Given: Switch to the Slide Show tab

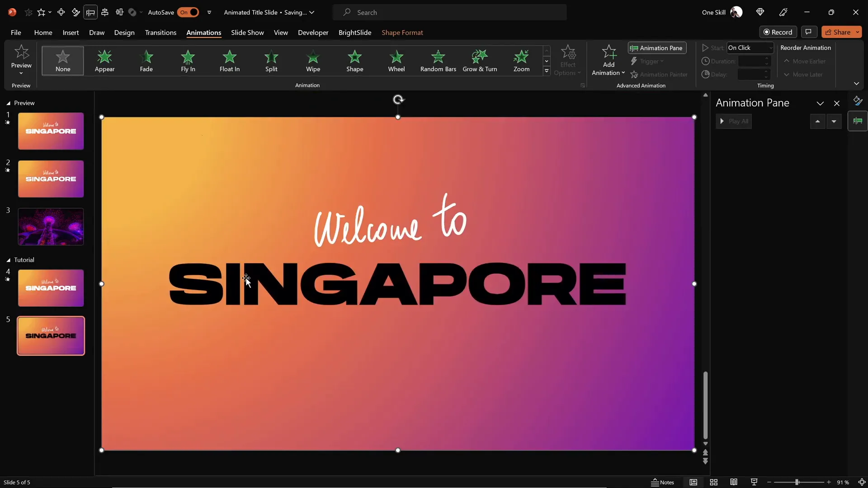Looking at the screenshot, I should pos(247,33).
